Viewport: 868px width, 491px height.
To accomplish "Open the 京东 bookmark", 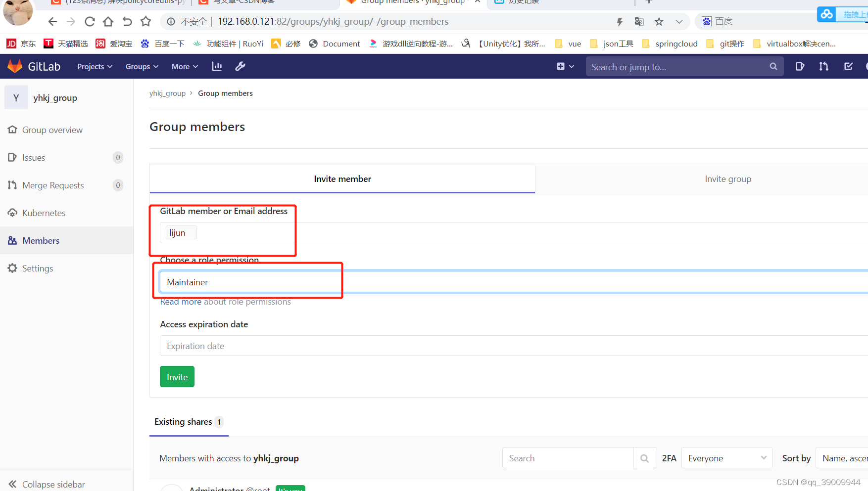I will (x=21, y=44).
